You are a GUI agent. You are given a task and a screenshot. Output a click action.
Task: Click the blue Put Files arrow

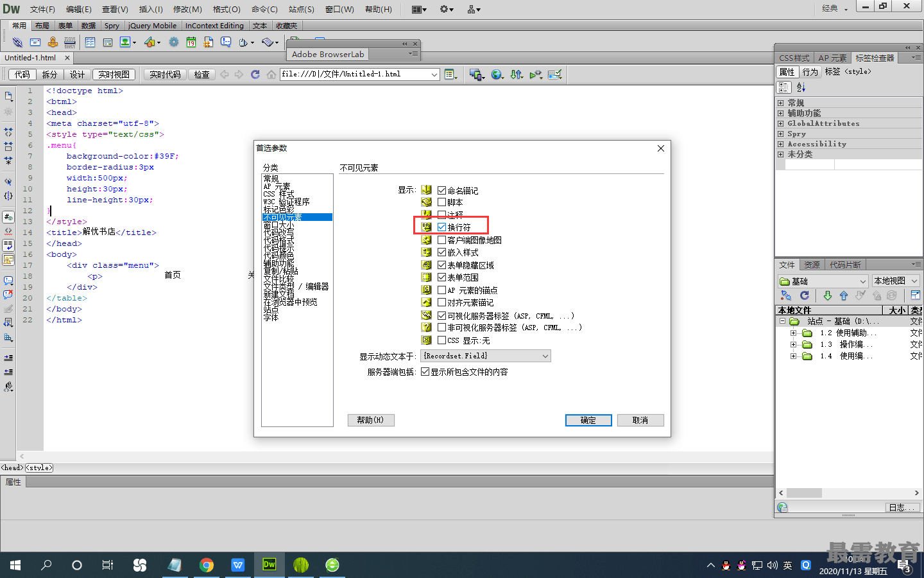(844, 295)
